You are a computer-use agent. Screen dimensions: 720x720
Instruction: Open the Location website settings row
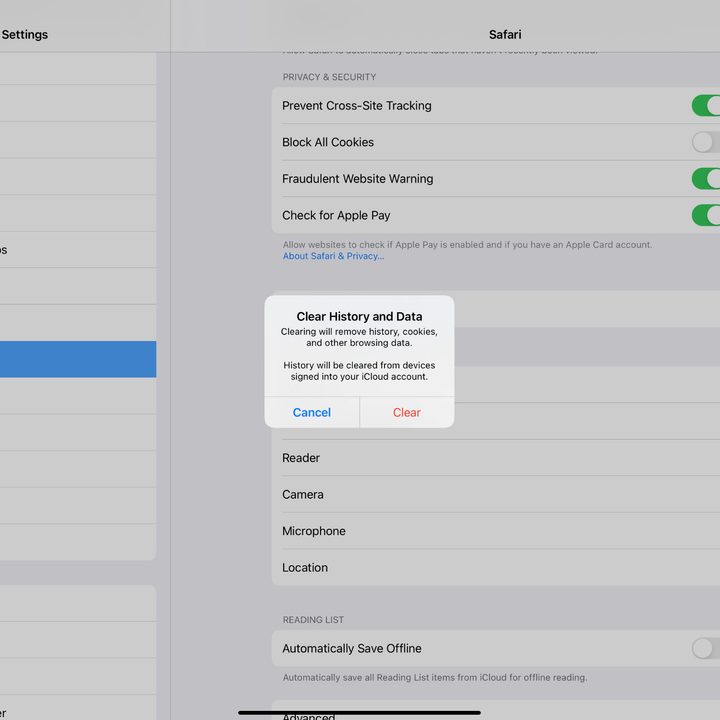[496, 568]
